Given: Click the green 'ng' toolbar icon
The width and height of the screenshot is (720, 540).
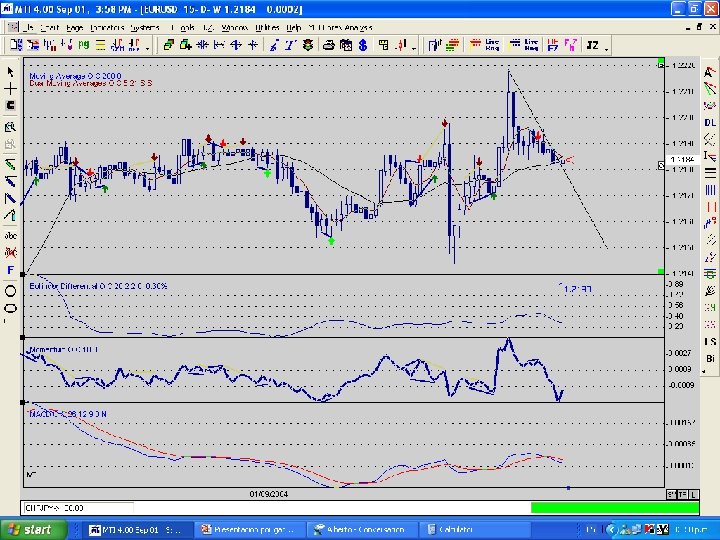Looking at the screenshot, I should tap(84, 45).
